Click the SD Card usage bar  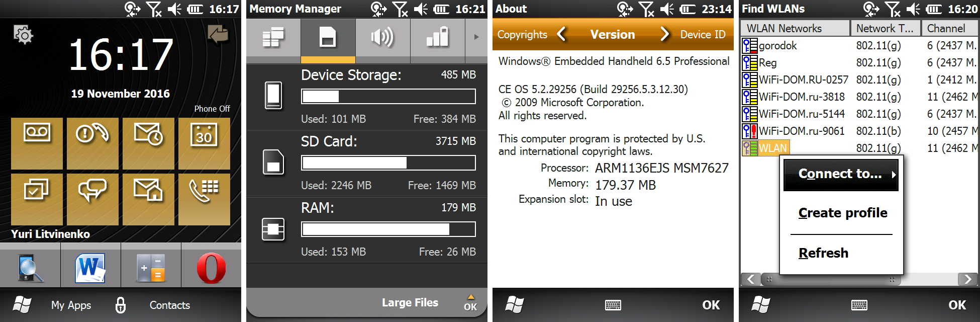pos(388,163)
